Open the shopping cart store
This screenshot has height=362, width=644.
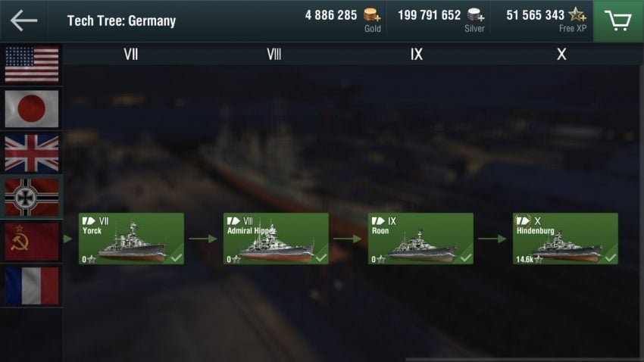pyautogui.click(x=618, y=20)
